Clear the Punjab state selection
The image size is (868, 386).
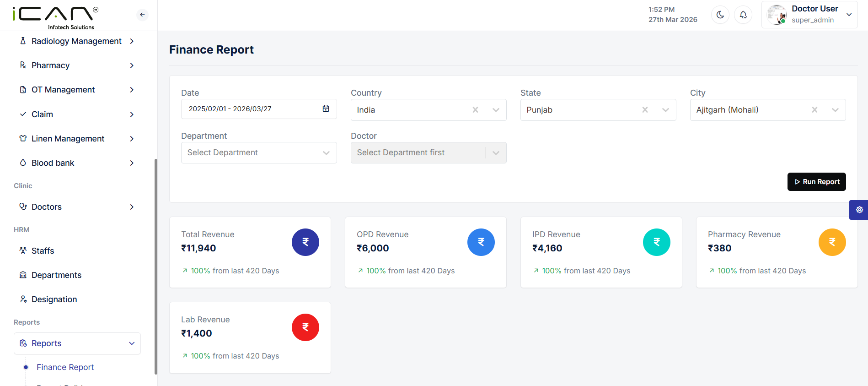(x=645, y=110)
